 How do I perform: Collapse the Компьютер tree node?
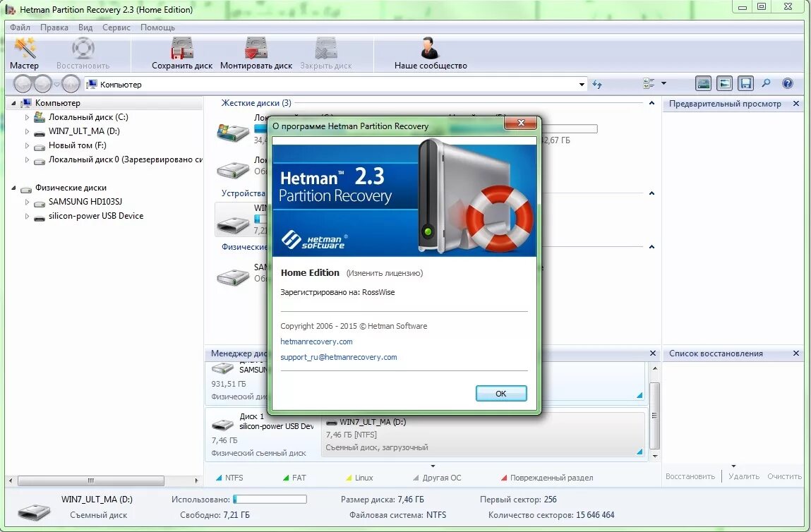pos(13,104)
